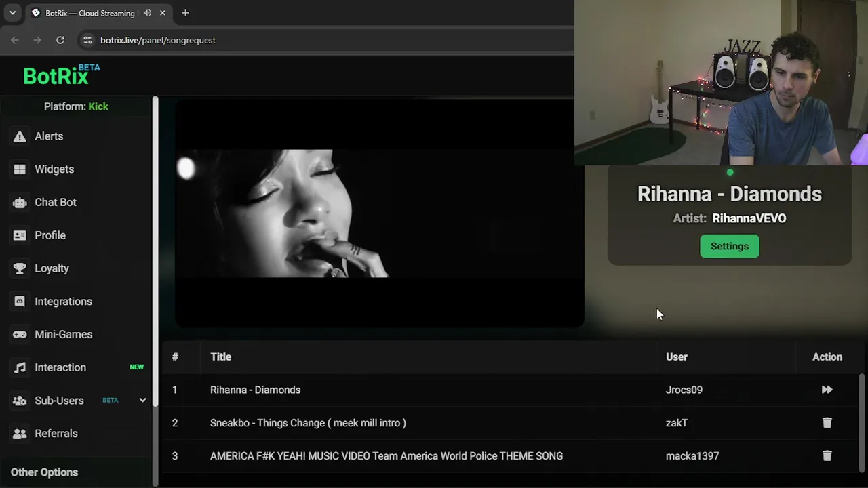This screenshot has height=488, width=868.
Task: Click the Referrals people icon
Action: (x=20, y=434)
